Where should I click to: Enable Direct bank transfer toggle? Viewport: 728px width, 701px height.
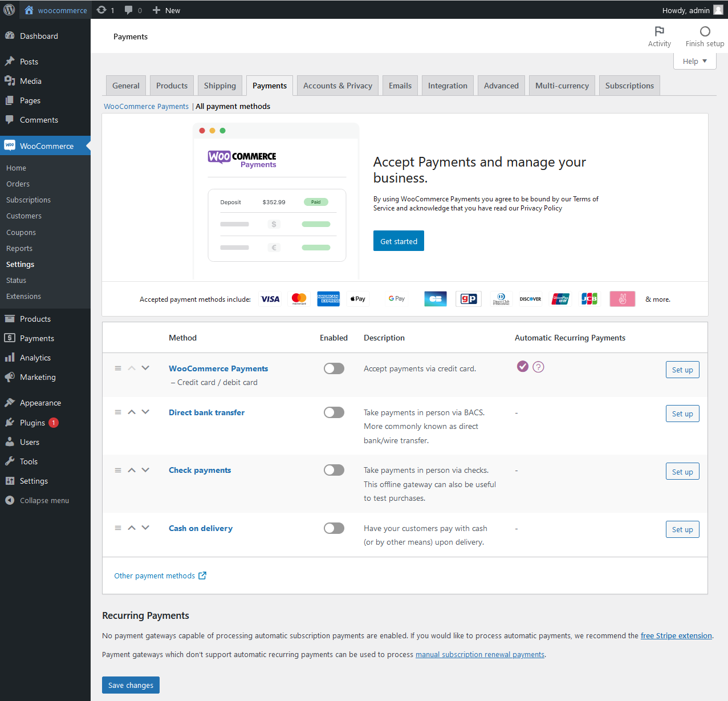[334, 412]
